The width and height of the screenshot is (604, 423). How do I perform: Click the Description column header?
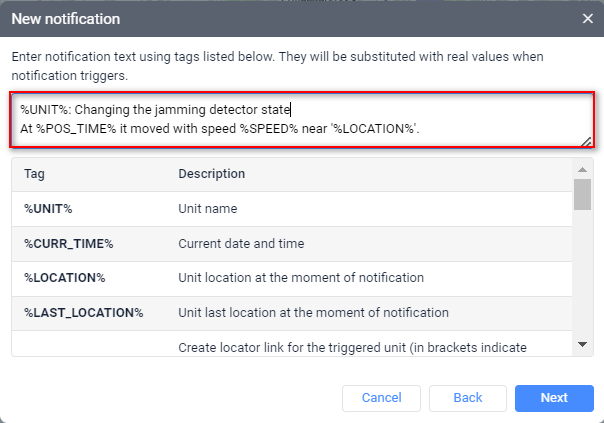coord(211,174)
